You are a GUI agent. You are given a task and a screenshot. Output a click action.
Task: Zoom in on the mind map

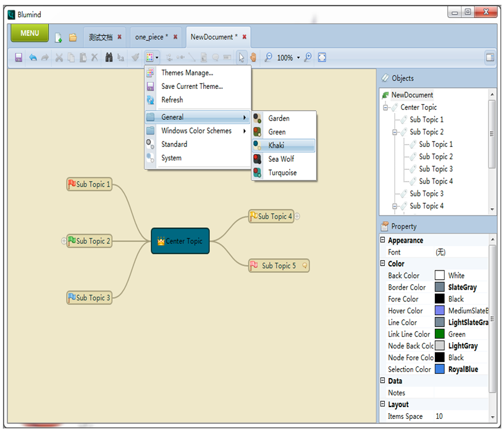tap(307, 57)
